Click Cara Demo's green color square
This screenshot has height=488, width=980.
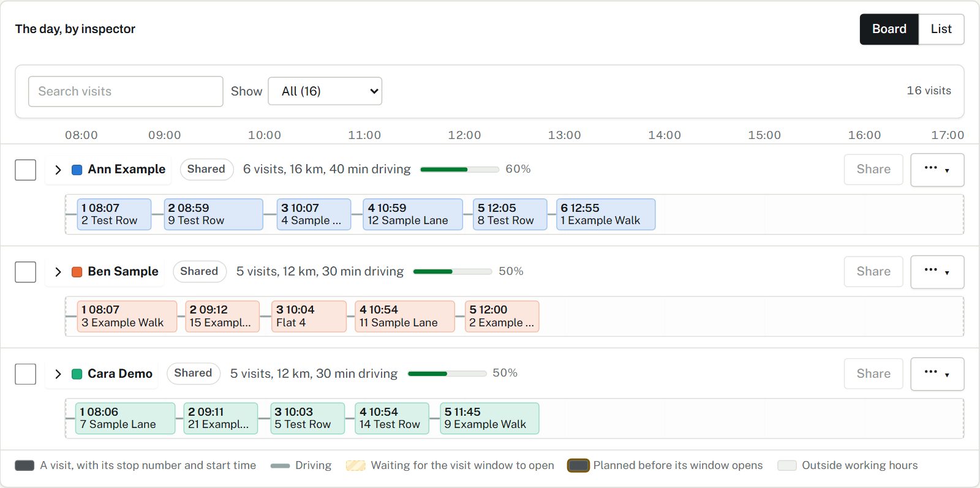pos(77,374)
